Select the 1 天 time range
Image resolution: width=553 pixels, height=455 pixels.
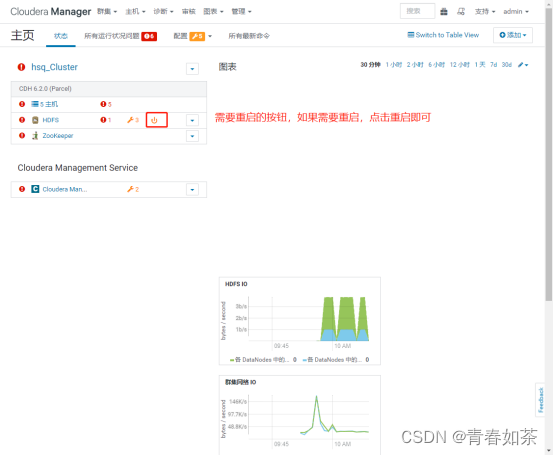click(480, 65)
